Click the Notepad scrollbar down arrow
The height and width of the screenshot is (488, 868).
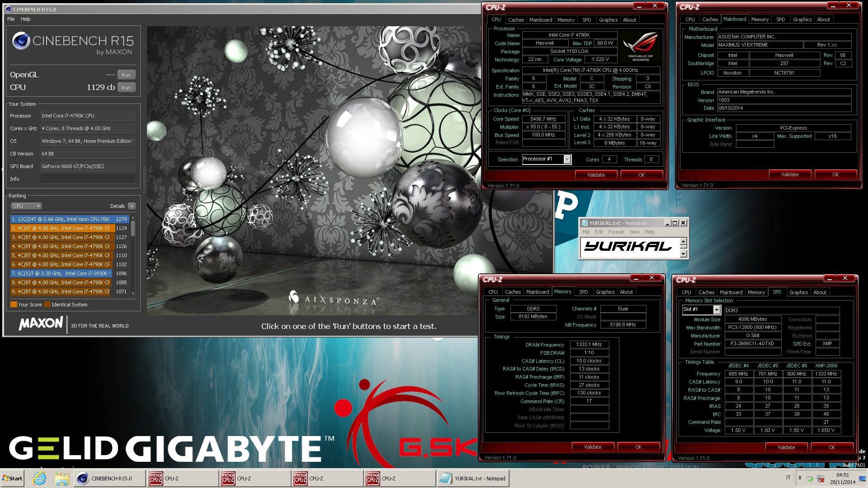click(684, 254)
